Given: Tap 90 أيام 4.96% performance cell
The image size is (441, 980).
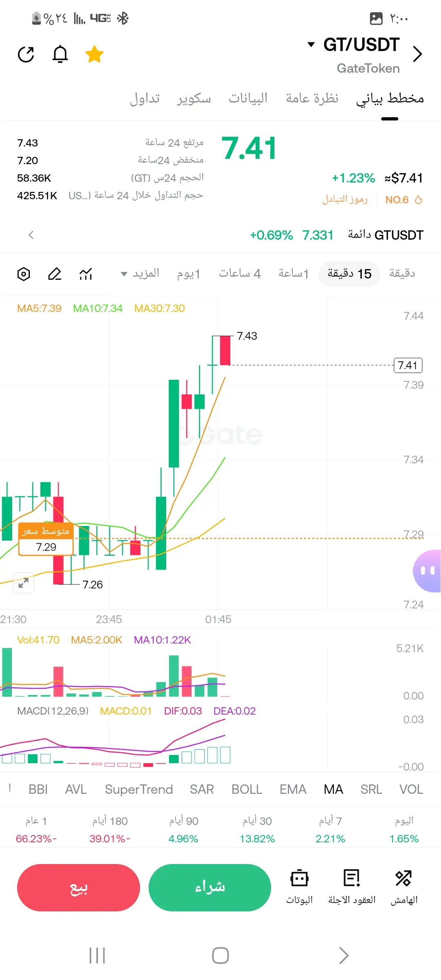Looking at the screenshot, I should [183, 830].
